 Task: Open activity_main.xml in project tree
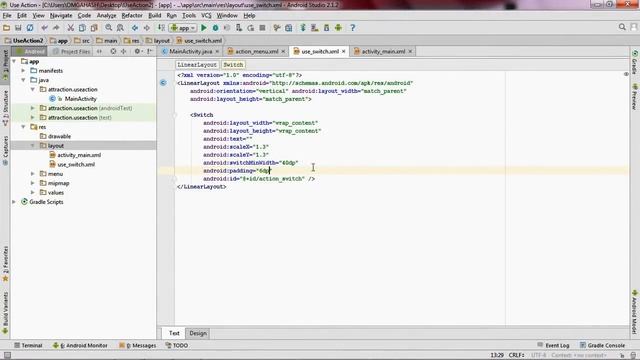79,155
